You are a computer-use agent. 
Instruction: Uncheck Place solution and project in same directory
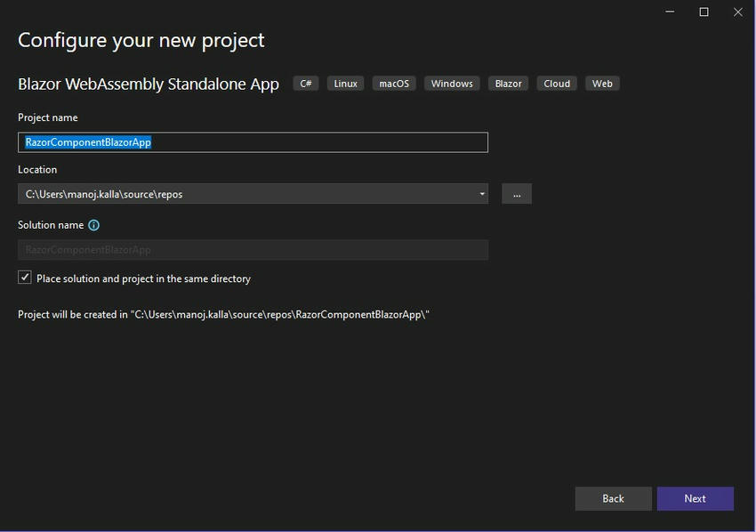point(25,278)
